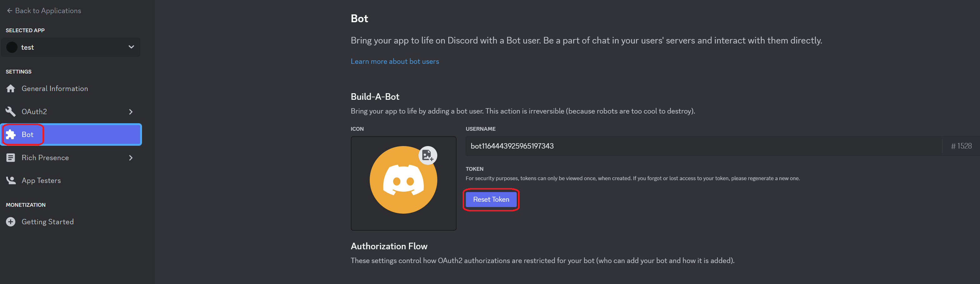This screenshot has width=980, height=284.
Task: Click the USERNAME field label
Action: tap(480, 129)
